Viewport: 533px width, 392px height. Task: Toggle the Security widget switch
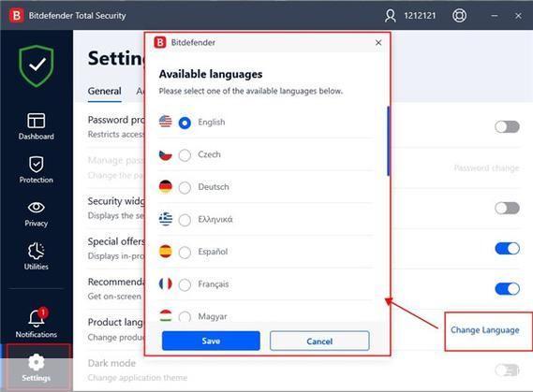(507, 208)
